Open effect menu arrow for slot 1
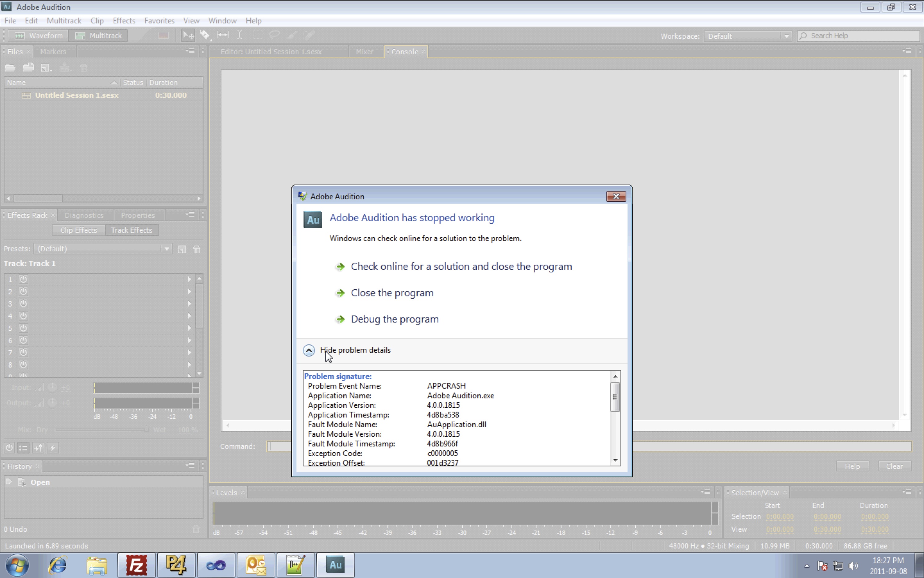The image size is (924, 578). (x=189, y=279)
